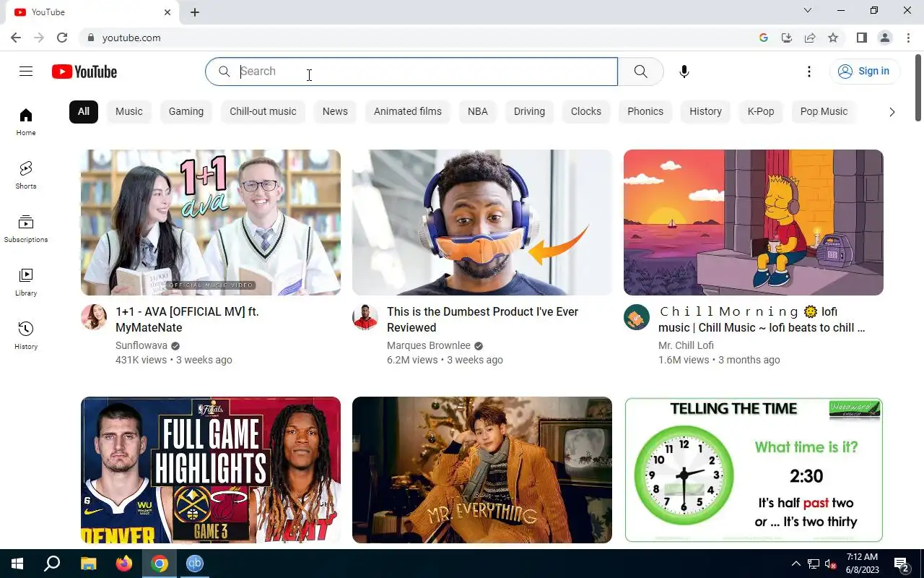Open the YouTube hamburger guide menu
Screen dimensions: 924x578
(26, 71)
